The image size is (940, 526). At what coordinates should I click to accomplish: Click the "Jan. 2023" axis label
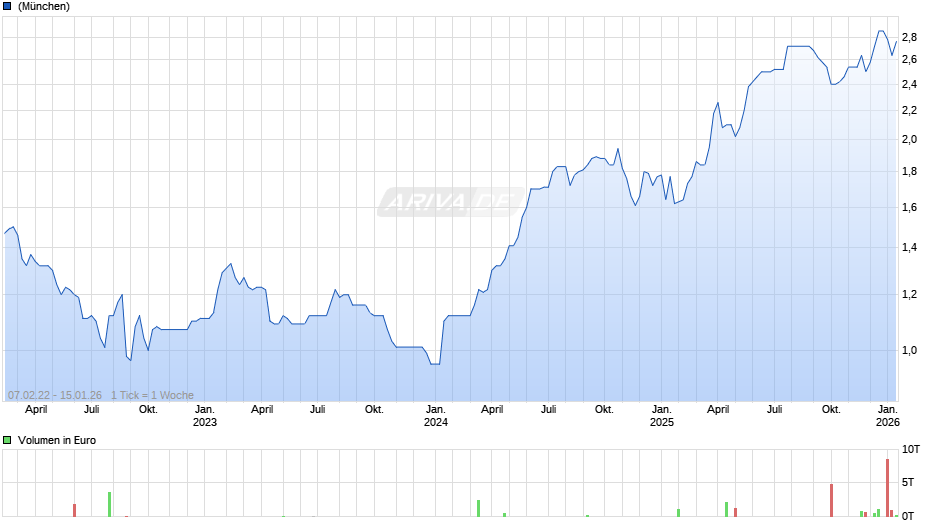tap(204, 416)
